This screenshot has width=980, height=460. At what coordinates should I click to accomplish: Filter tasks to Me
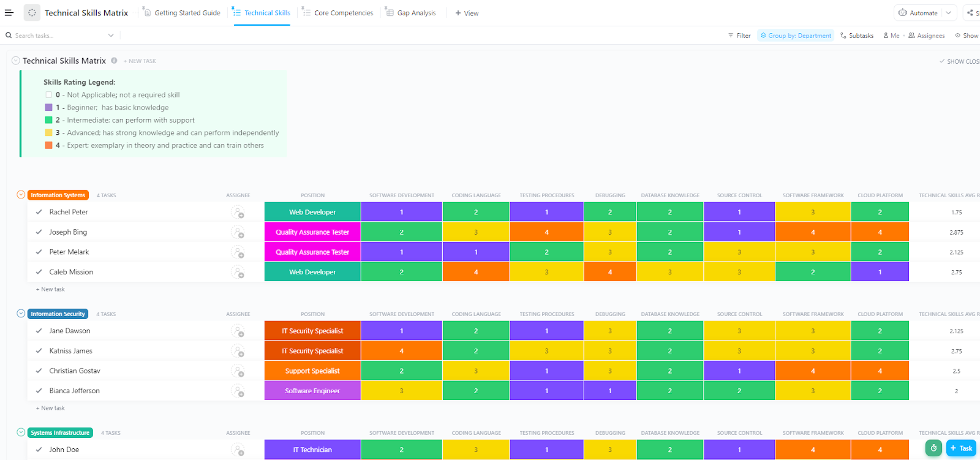[x=891, y=36]
